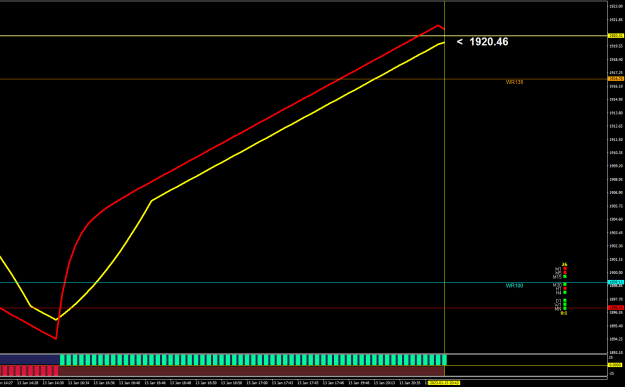This screenshot has width=625, height=387.
Task: Click the W1 timeframe green signal square
Action: (x=565, y=304)
